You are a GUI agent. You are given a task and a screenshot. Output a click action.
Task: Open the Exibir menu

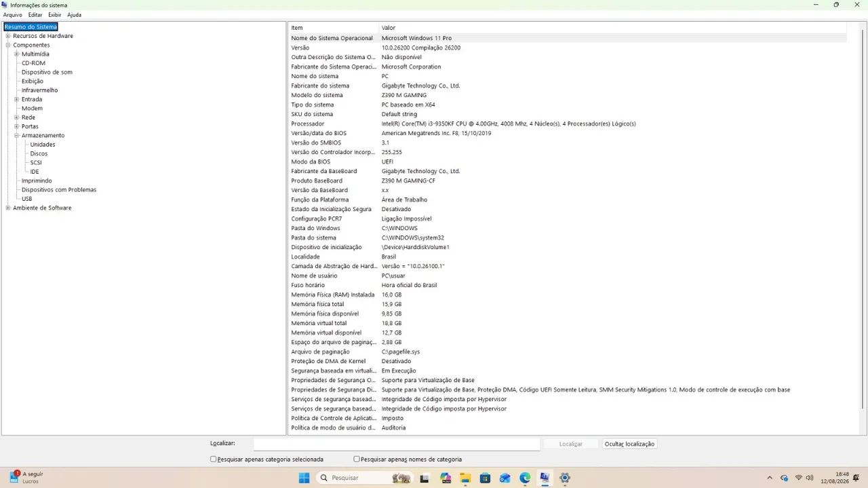coord(54,15)
